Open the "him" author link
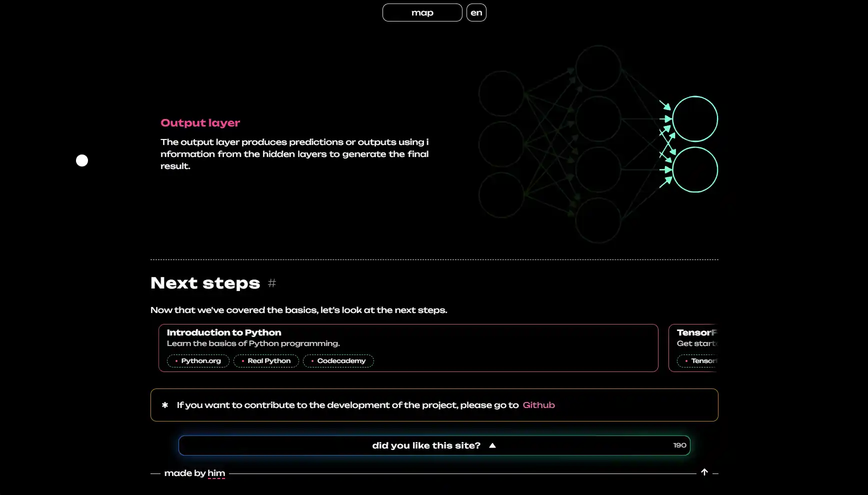Image resolution: width=868 pixels, height=495 pixels. 216,473
